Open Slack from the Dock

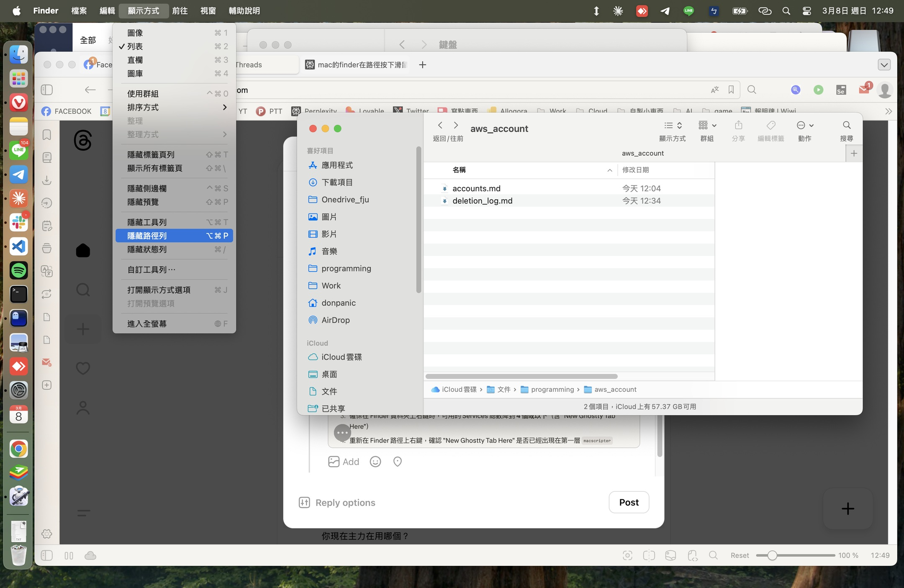(x=18, y=222)
